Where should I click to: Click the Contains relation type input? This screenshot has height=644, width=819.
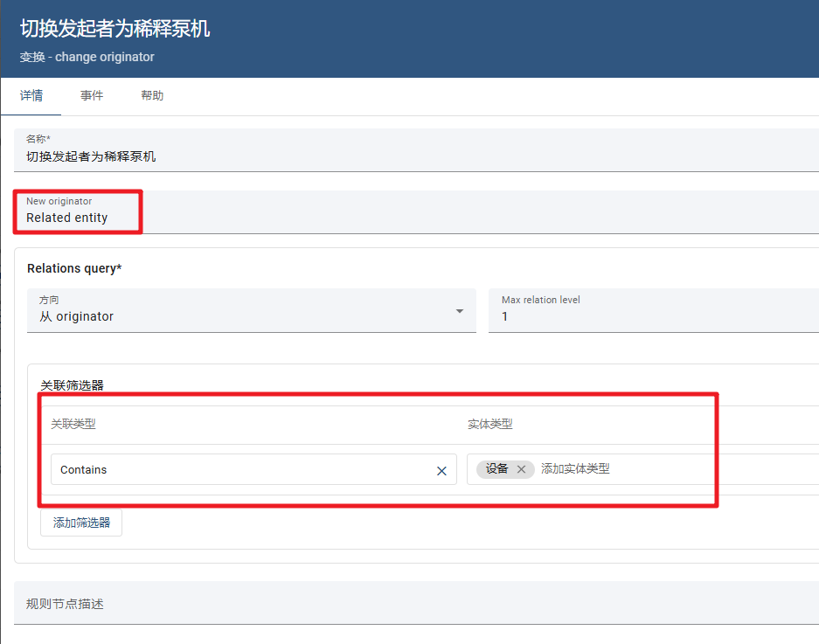[253, 469]
